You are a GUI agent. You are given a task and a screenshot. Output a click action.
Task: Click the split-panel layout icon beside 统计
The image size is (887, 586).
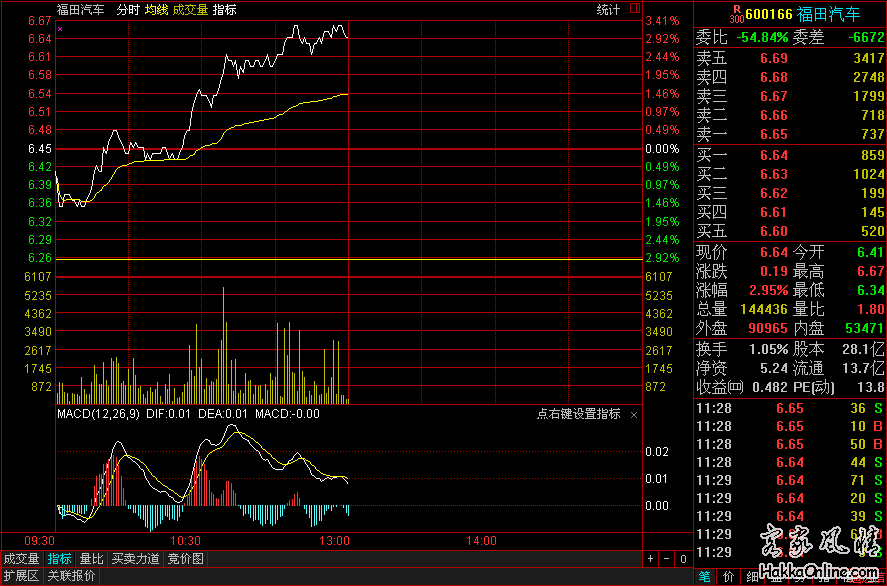pos(635,8)
